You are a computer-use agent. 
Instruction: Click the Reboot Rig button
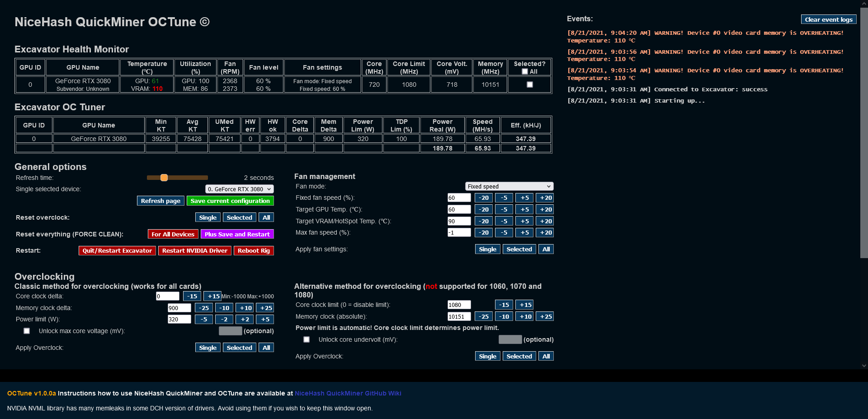pos(254,250)
